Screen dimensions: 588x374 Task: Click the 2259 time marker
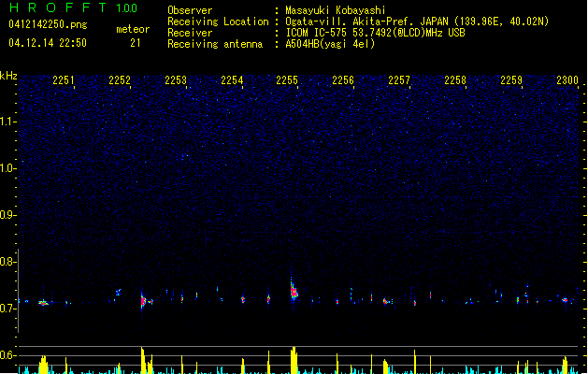[x=511, y=80]
